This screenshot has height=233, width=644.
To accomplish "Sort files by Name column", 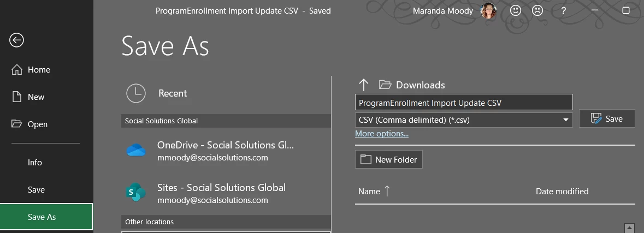I will coord(374,191).
